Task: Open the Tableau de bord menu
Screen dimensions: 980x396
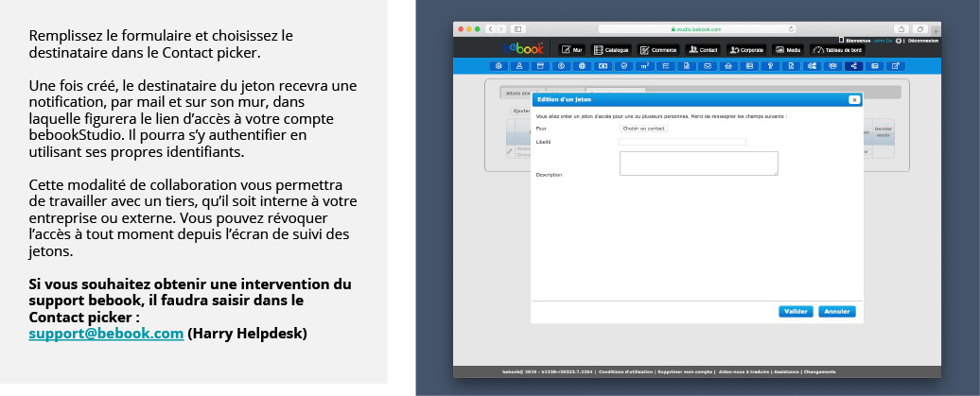Action: 837,50
